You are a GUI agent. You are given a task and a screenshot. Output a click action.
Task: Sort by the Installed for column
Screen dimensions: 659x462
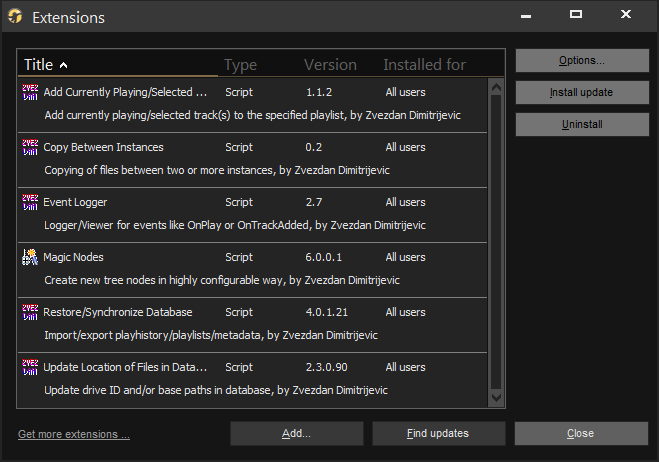click(424, 65)
